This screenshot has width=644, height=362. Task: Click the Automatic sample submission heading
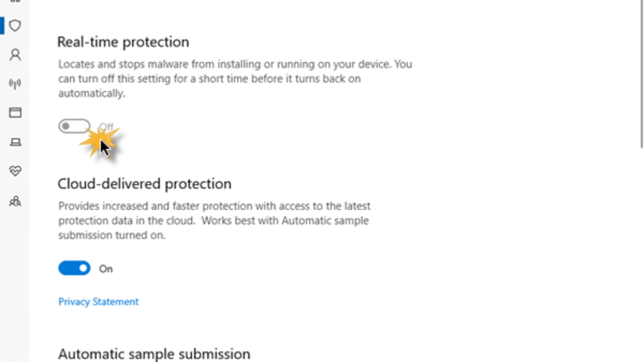click(154, 354)
